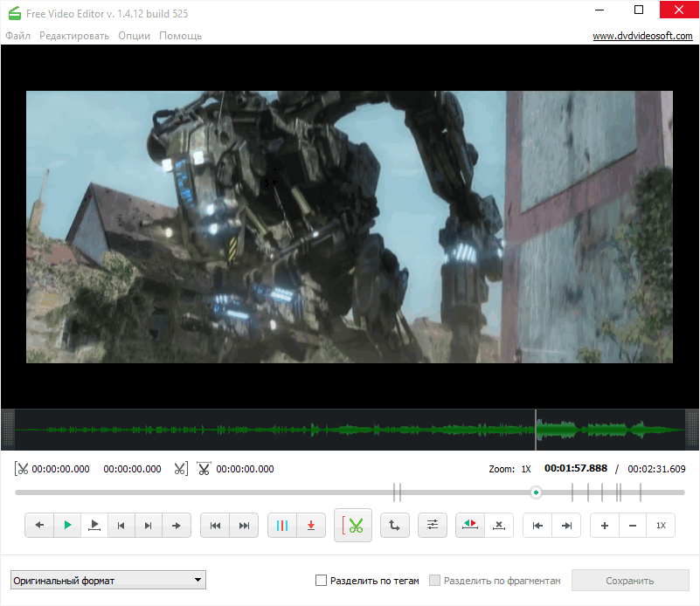Jump to previous tag rewind button
This screenshot has width=700, height=606.
pos(215,526)
